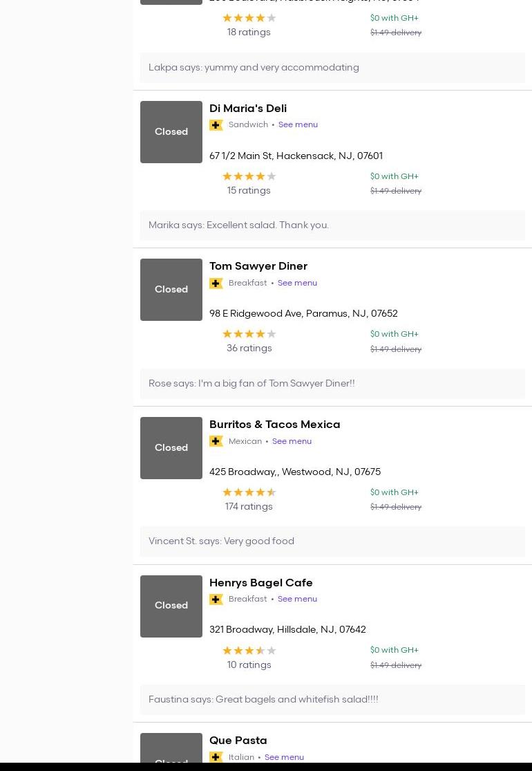The width and height of the screenshot is (532, 771).
Task: Click Closed thumbnail for Henrys Bagel Cafe
Action: coord(171,606)
